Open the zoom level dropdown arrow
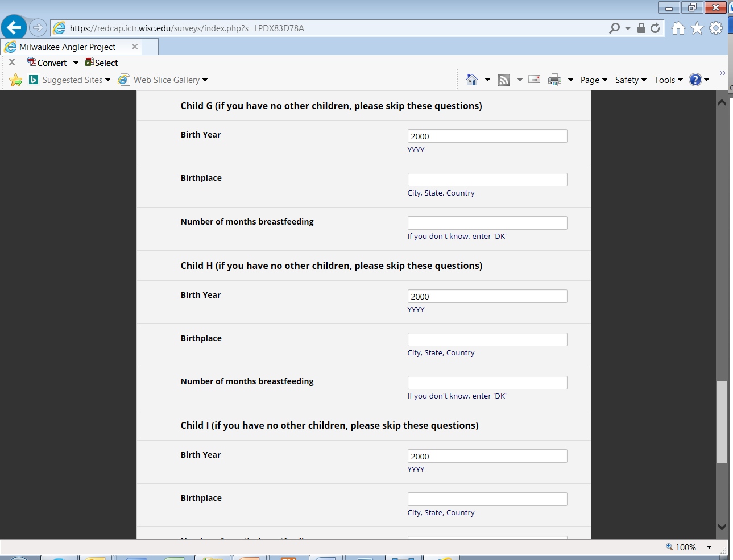Viewport: 733px width, 560px height. pos(709,547)
